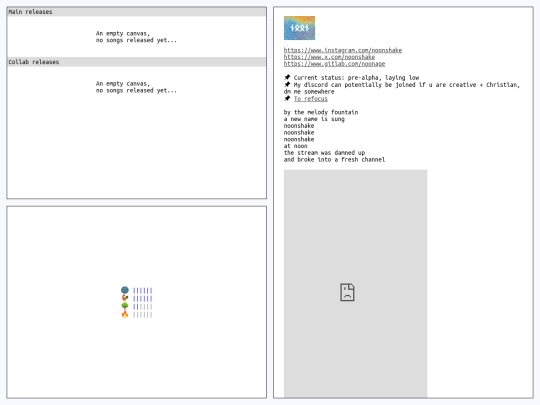Screen dimensions: 540x405
Task: Click 'no songs released yet...' under Collab releases
Action: click(x=136, y=91)
